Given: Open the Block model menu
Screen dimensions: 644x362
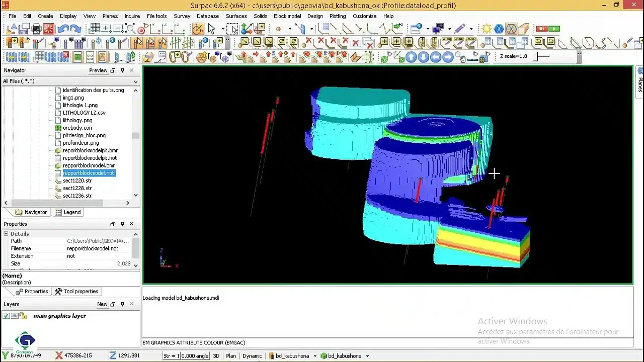Looking at the screenshot, I should pos(287,16).
